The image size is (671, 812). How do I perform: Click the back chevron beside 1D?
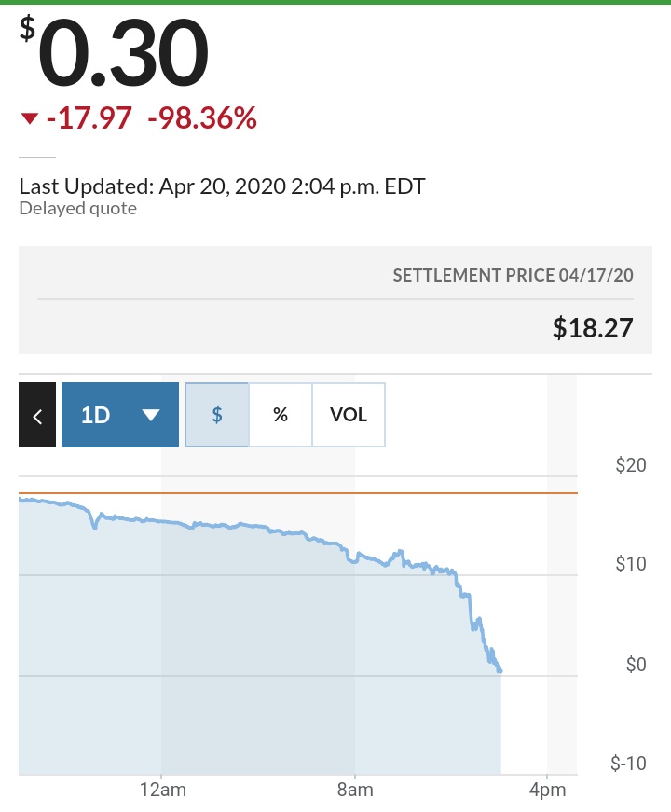click(x=37, y=415)
